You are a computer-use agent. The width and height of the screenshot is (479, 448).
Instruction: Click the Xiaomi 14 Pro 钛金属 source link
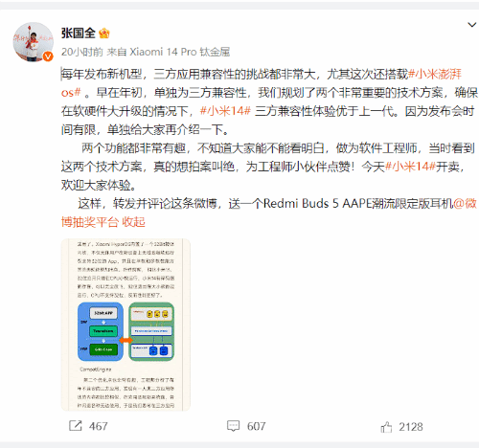pos(180,52)
